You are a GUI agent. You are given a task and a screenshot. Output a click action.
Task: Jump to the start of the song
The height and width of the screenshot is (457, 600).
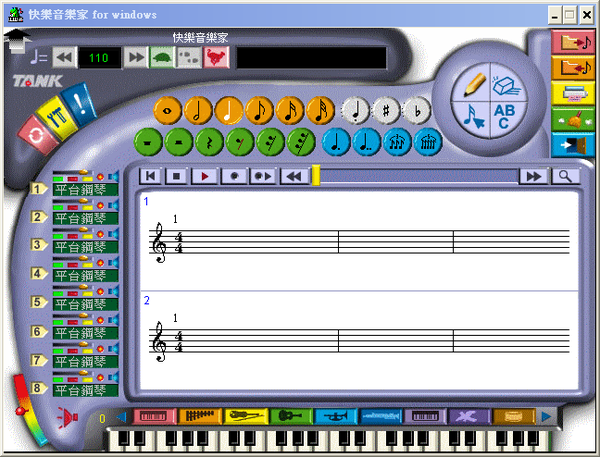pos(150,176)
